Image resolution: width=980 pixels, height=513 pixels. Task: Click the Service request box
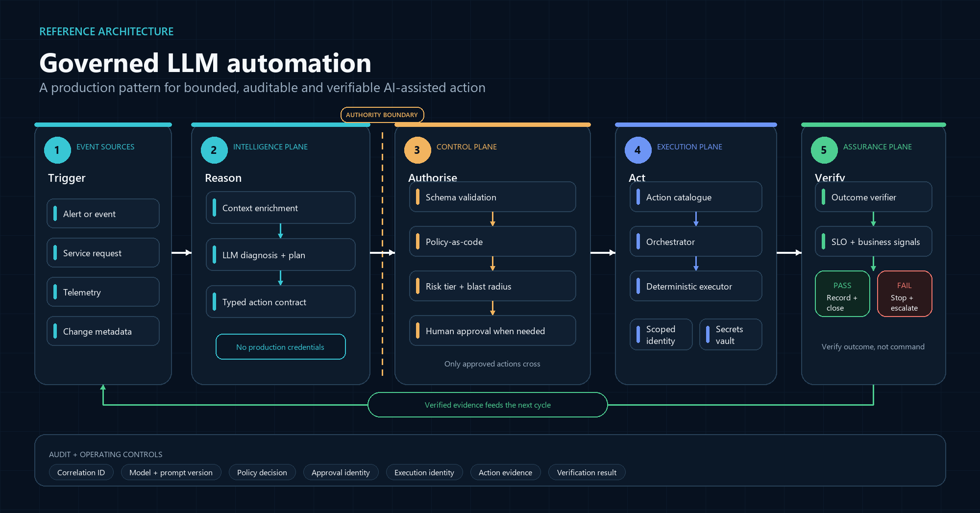tap(103, 253)
